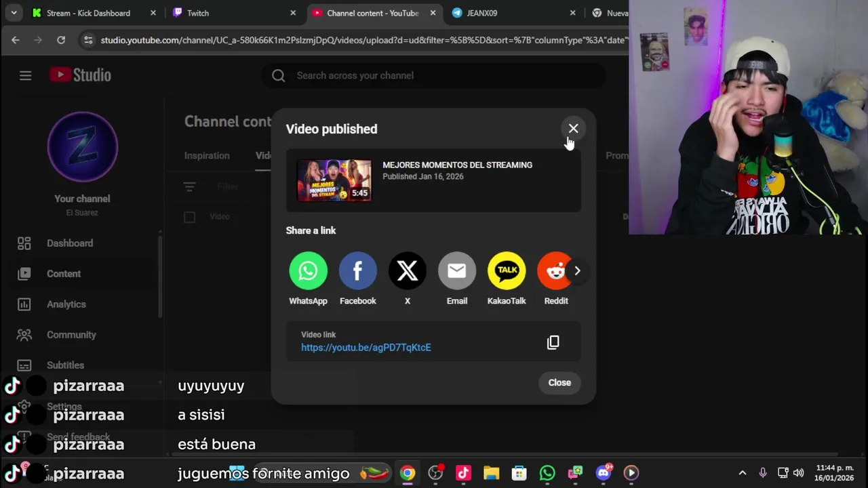Open WhatsApp from the taskbar

tap(547, 473)
